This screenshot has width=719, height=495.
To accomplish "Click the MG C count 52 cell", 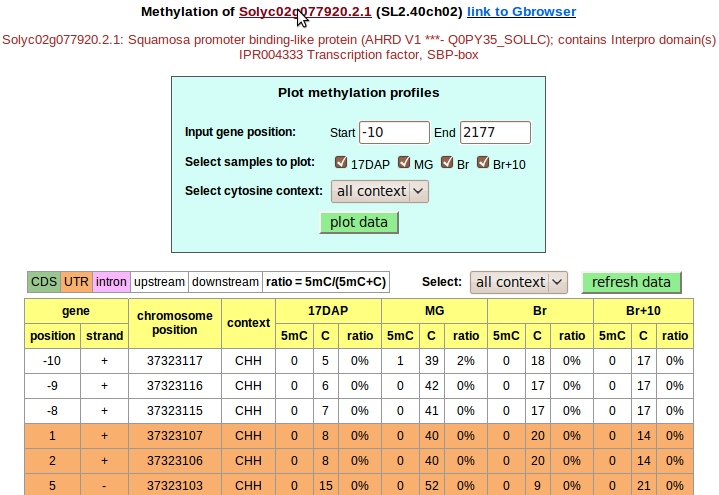I will click(431, 485).
